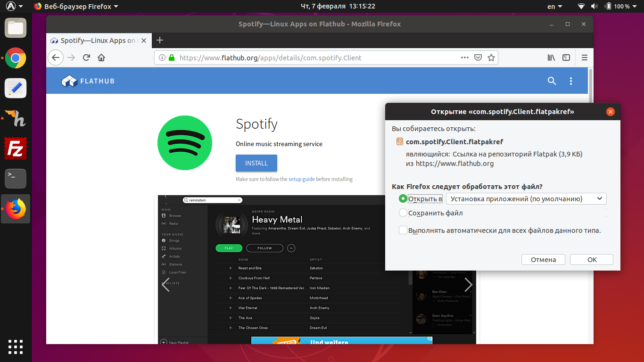Toggle Firefox sidebar icon
644x362 pixels.
(566, 58)
